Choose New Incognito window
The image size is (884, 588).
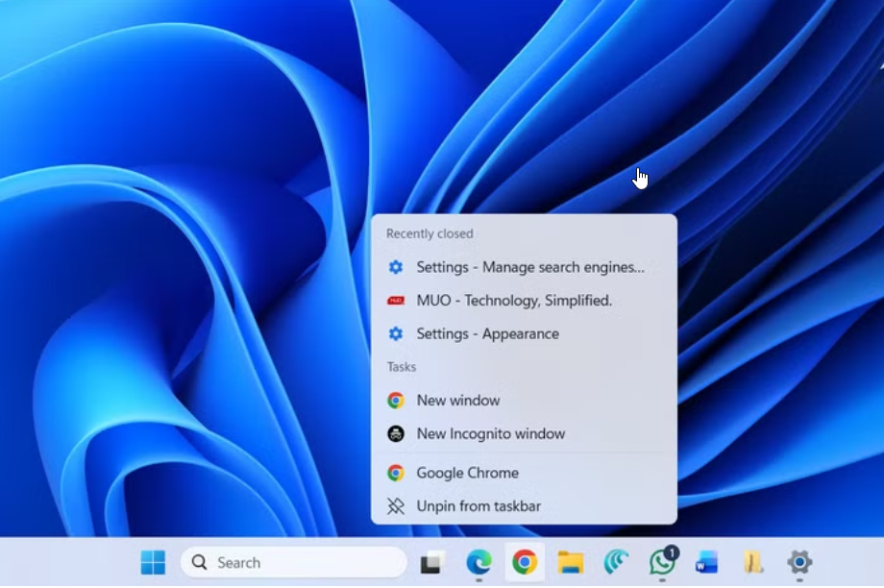point(490,434)
